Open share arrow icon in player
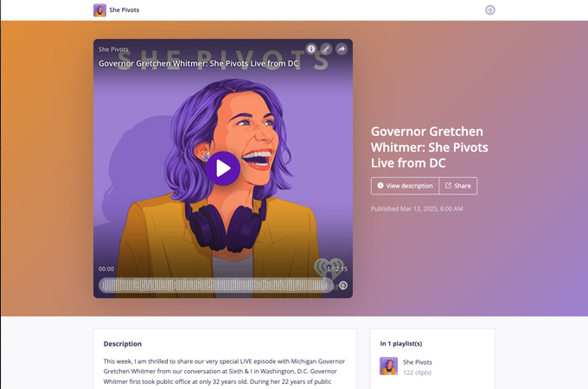Screen dimensions: 588x389 tap(342, 48)
